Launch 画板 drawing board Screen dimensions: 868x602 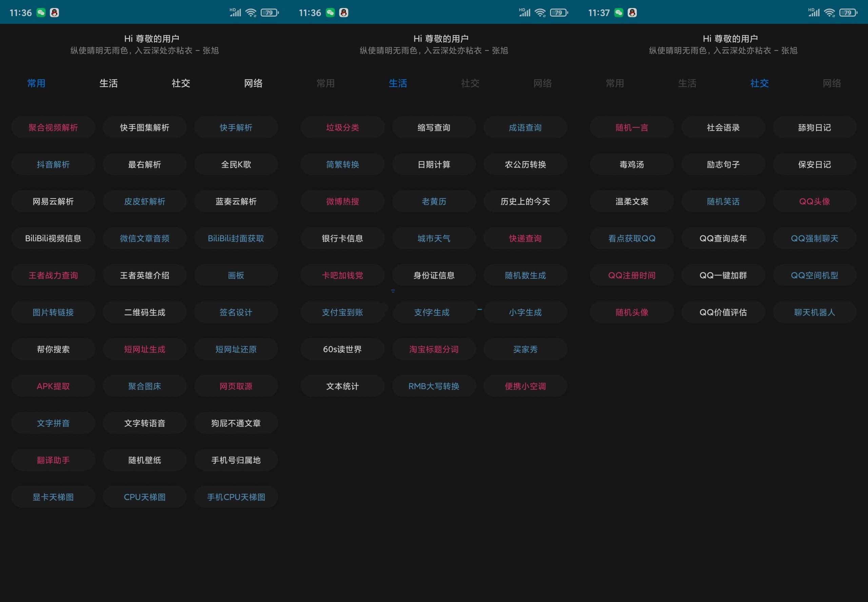(236, 275)
